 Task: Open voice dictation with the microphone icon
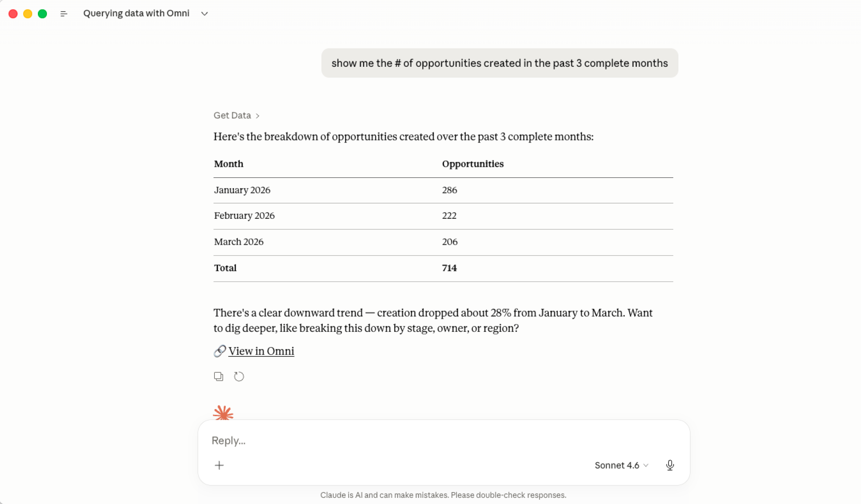coord(670,465)
